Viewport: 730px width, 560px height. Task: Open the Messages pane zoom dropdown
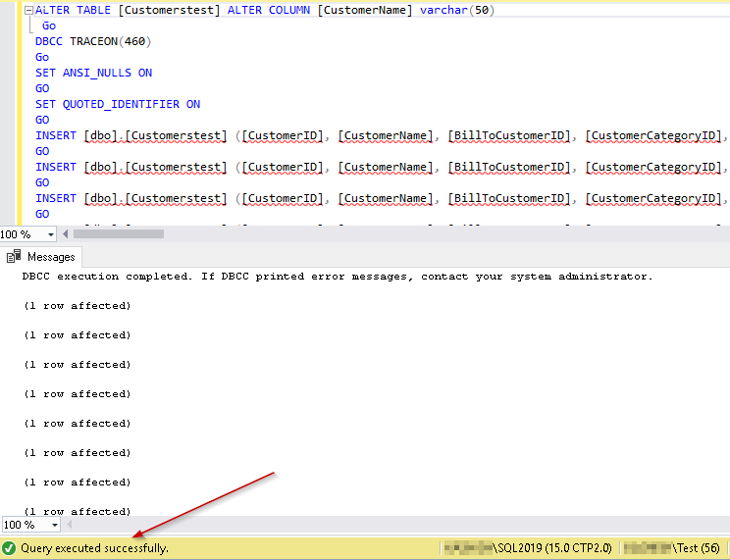click(53, 525)
